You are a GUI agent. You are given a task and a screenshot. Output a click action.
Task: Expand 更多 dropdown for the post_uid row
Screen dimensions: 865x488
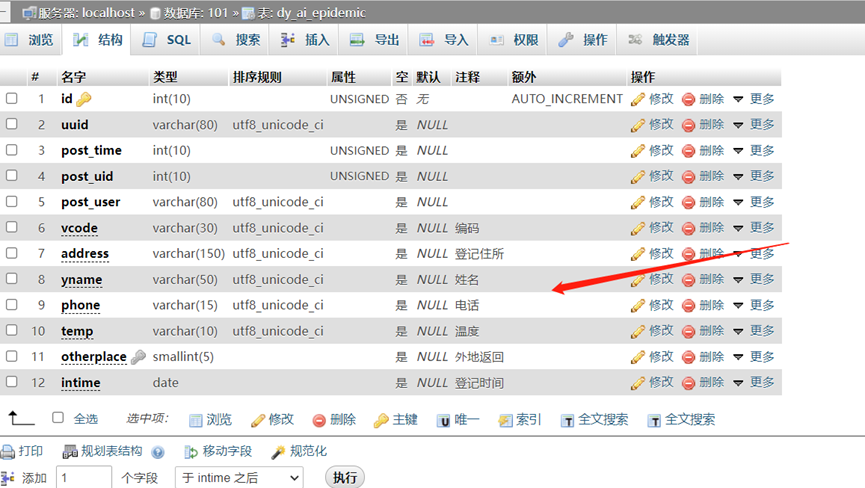pos(754,176)
